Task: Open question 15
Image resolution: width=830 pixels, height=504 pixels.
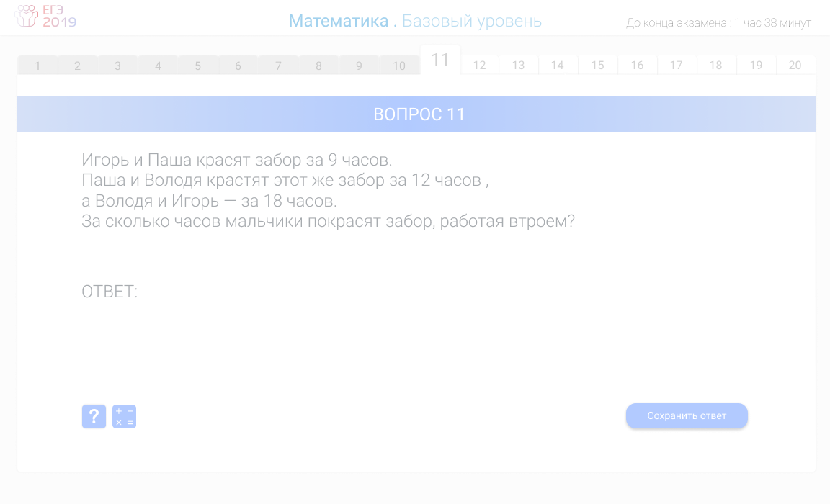Action: point(597,65)
